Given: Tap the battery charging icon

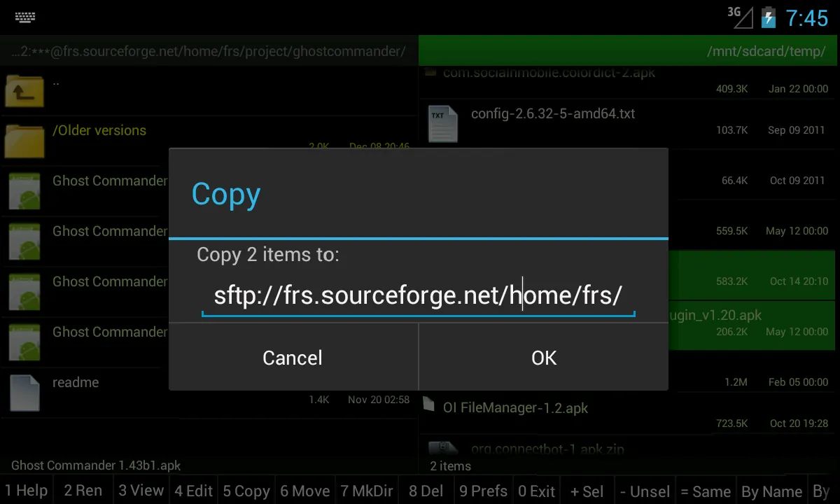Looking at the screenshot, I should click(x=768, y=17).
